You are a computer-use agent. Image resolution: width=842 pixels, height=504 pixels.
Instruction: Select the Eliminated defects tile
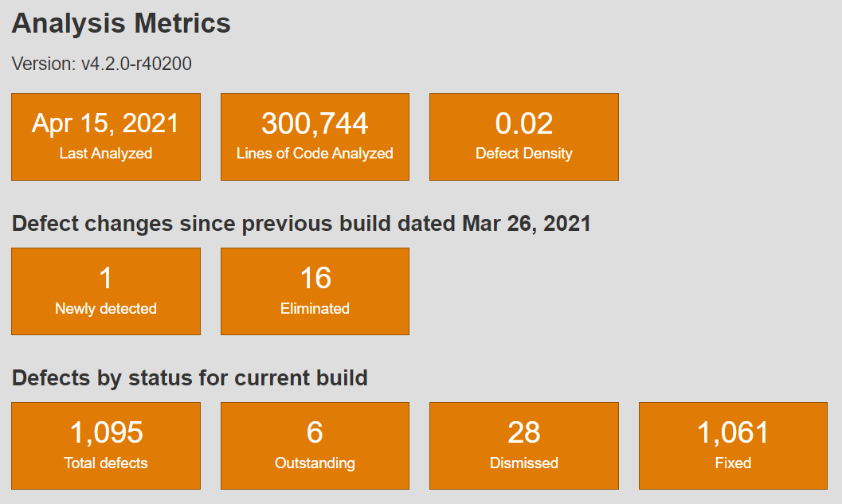[x=315, y=291]
